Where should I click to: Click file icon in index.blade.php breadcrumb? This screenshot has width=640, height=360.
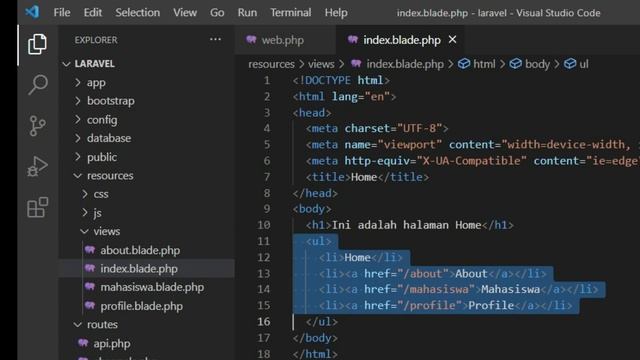pyautogui.click(x=356, y=64)
